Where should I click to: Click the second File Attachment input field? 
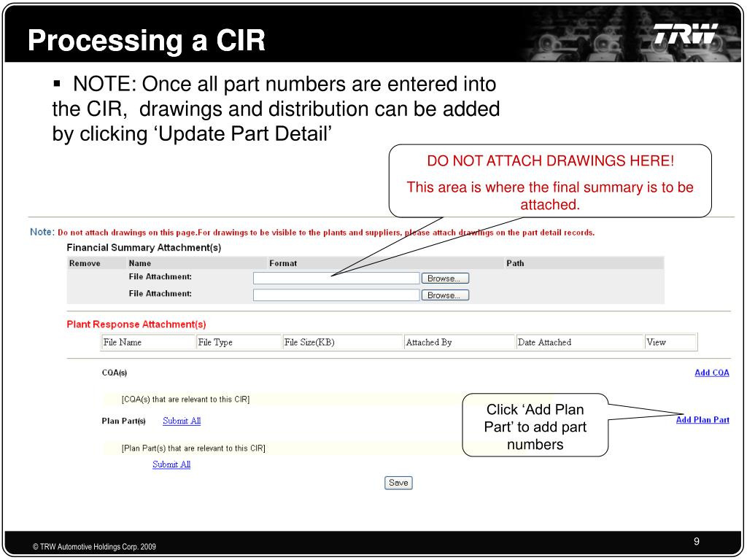click(x=336, y=295)
